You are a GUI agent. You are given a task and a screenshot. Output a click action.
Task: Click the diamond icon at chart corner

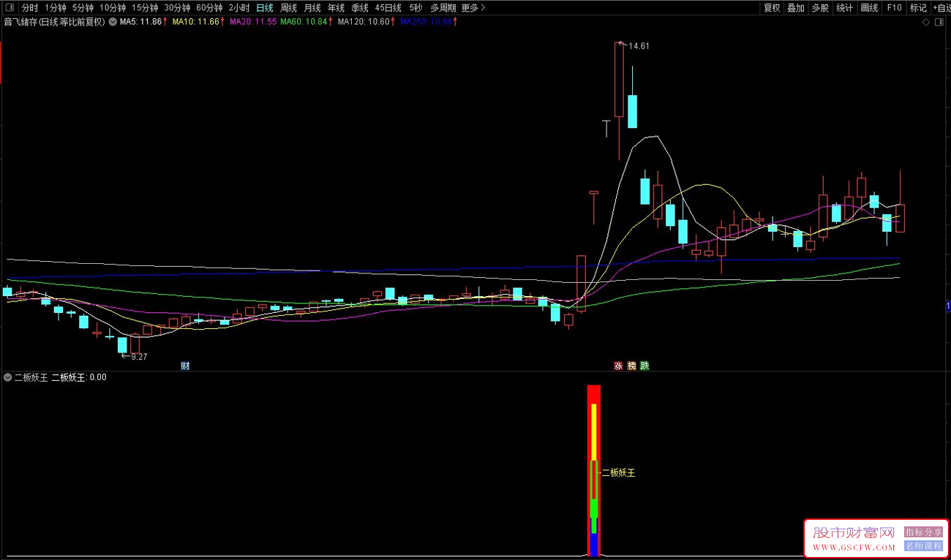926,22
